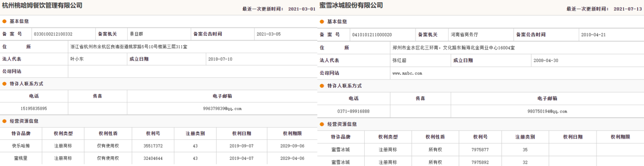Image resolution: width=644 pixels, height=166 pixels.
Task: Click empty 公司网站 field in 杭州桃哈姆 panel
Action: coord(192,71)
